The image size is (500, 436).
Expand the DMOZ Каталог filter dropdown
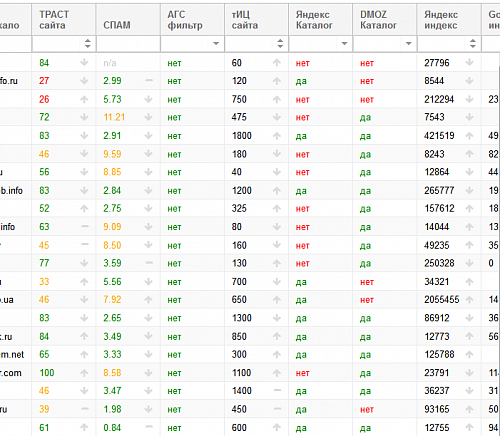tap(408, 43)
